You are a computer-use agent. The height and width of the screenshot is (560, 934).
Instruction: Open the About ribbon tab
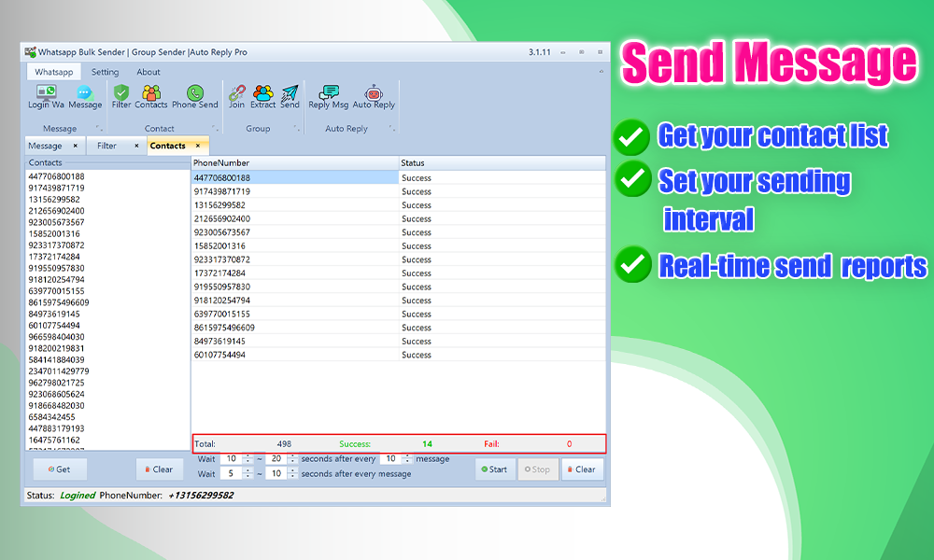click(149, 72)
